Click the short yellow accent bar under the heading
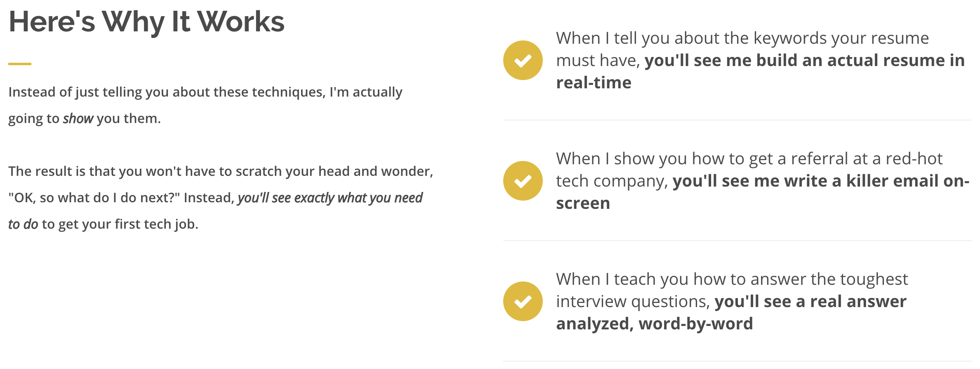Viewport: 980px width, 369px height. [20, 64]
